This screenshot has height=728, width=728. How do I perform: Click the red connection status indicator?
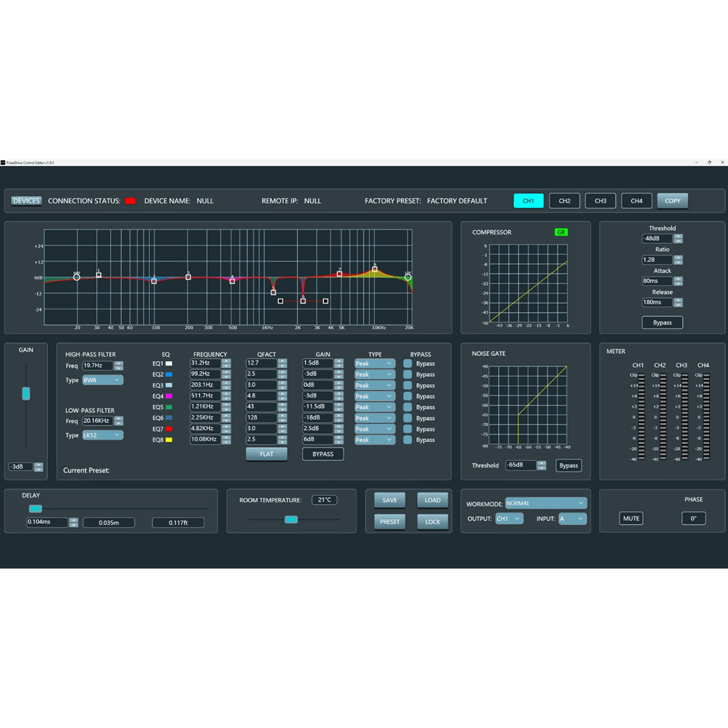tap(130, 201)
